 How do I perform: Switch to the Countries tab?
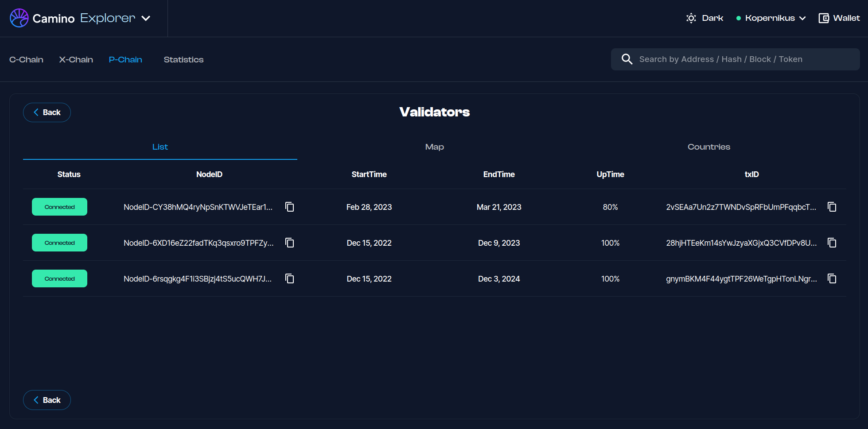[708, 147]
